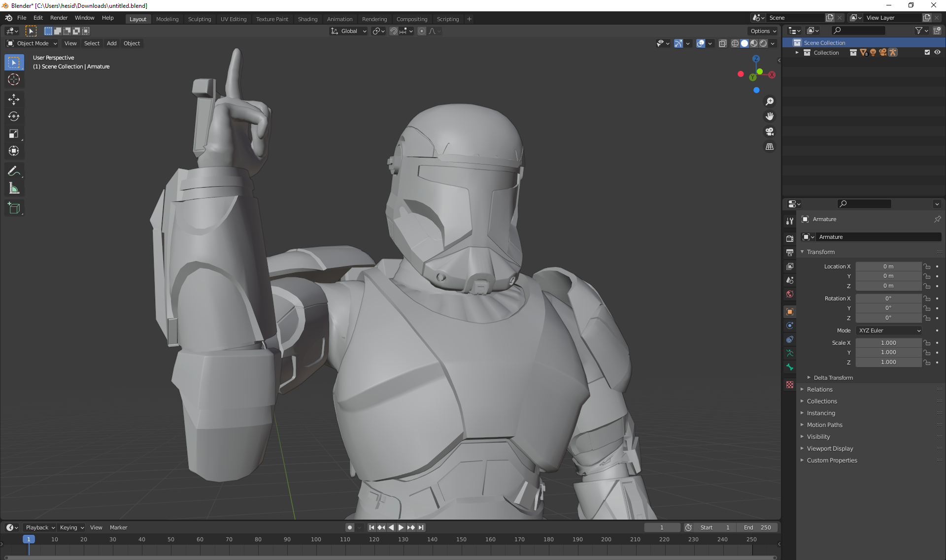The height and width of the screenshot is (560, 946).
Task: Hide Collection using eye icon
Action: 937,52
